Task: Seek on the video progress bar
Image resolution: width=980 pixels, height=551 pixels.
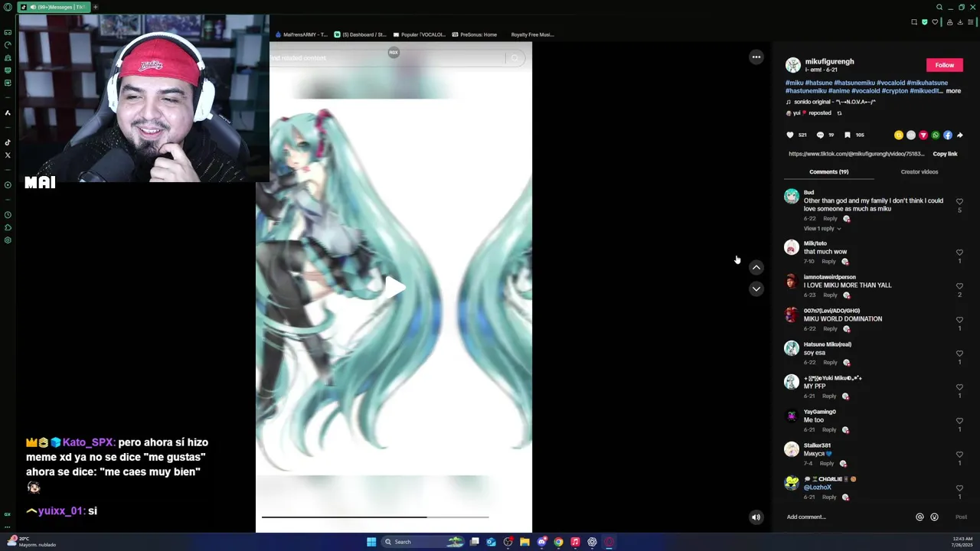Action: coord(375,517)
